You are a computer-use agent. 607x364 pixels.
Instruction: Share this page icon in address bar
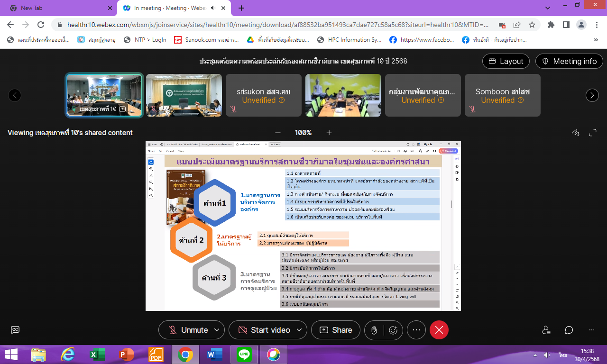(517, 25)
